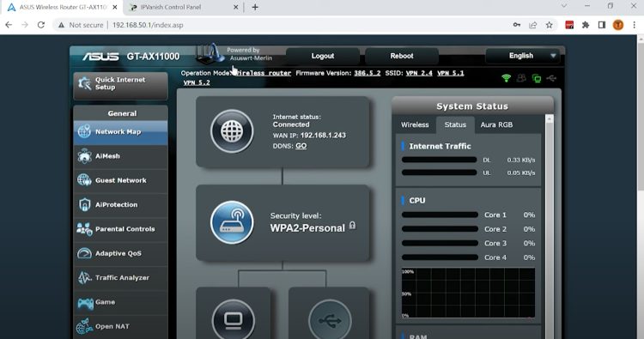Switch to the Wireless tab
Screen dimensions: 644x339
(x=415, y=124)
